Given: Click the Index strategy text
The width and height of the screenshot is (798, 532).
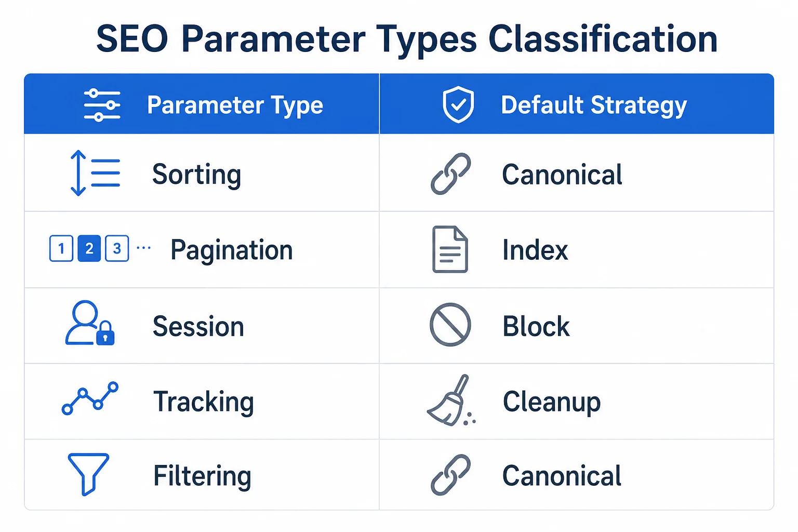Looking at the screenshot, I should coord(535,250).
